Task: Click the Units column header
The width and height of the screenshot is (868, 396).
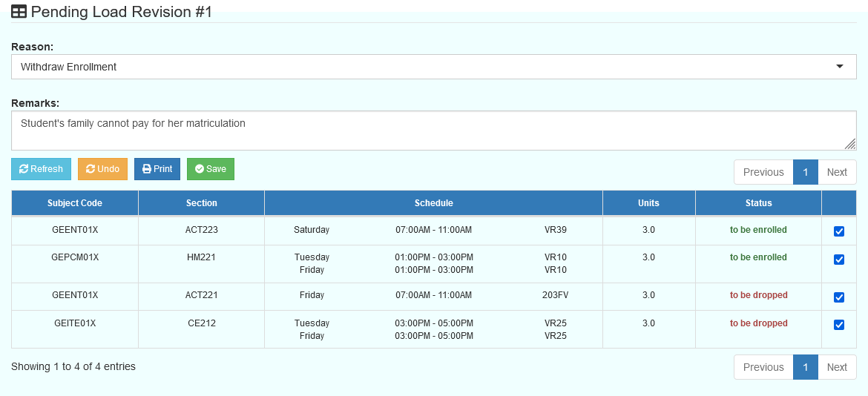Action: [x=649, y=203]
